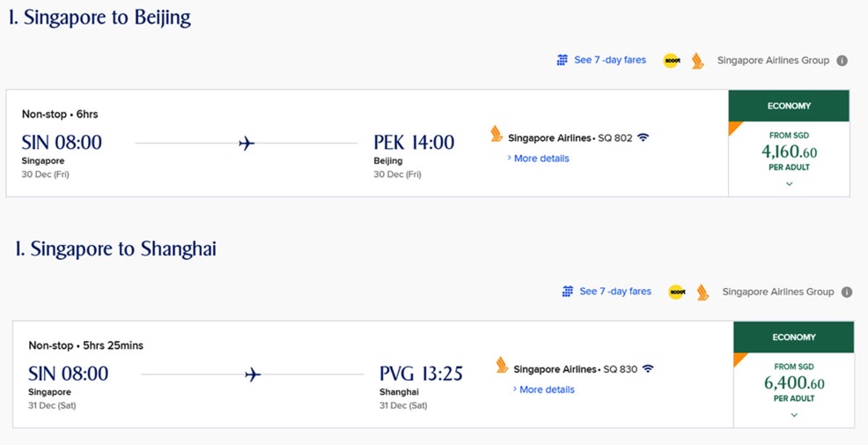Click the Singapore Airlines bird logo above the Beijing flight
The width and height of the screenshot is (868, 445).
coord(697,61)
